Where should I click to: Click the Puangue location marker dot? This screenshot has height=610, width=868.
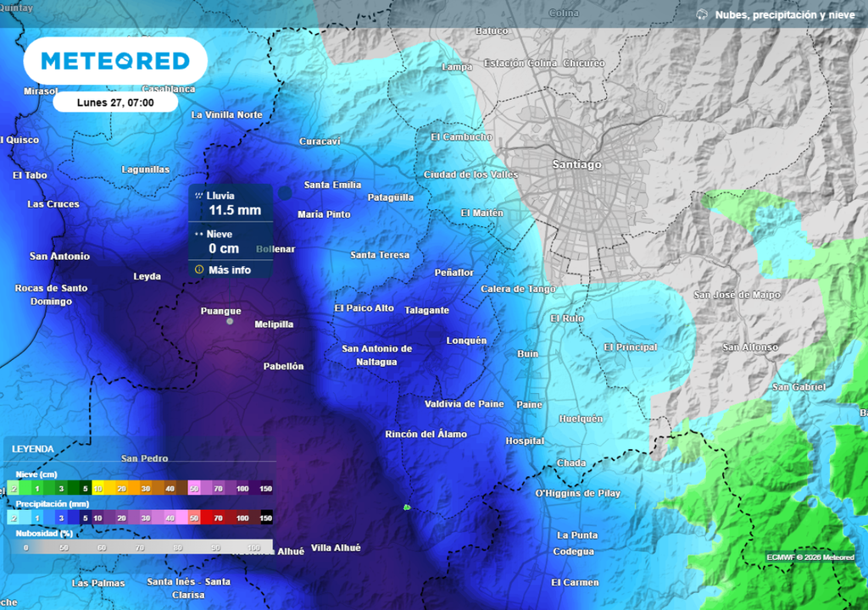tap(230, 322)
